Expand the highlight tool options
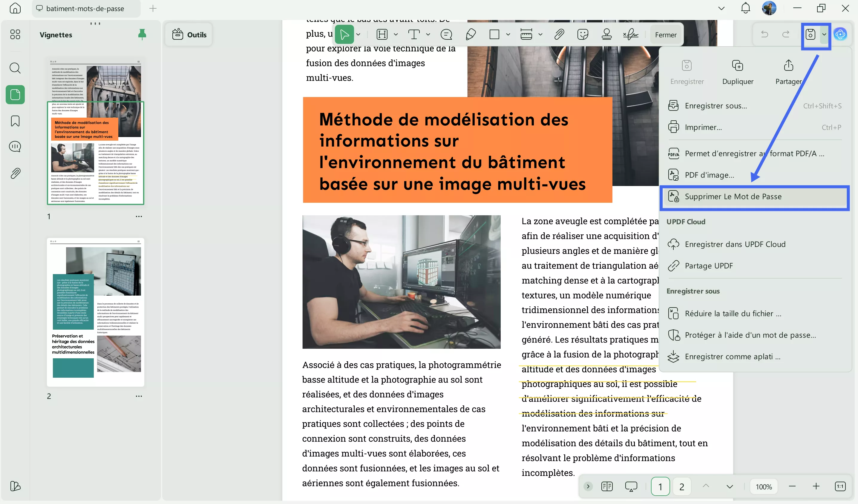The image size is (858, 504). pos(396,34)
